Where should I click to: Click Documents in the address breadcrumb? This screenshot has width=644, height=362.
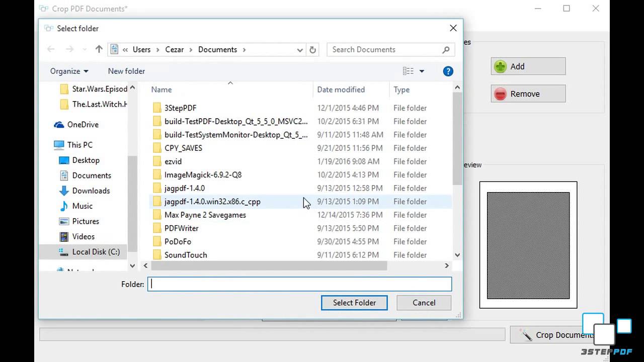click(217, 50)
